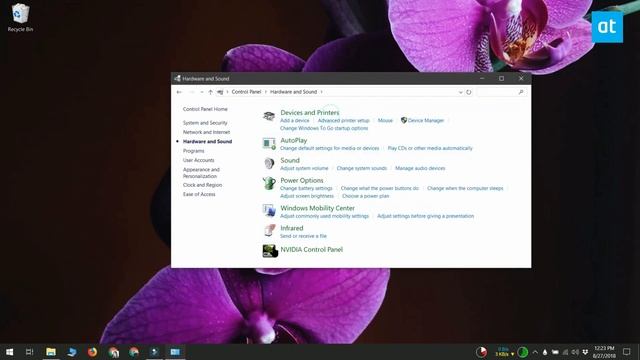Open Network and Internet category
Screen dimensions: 640x360
(x=206, y=132)
